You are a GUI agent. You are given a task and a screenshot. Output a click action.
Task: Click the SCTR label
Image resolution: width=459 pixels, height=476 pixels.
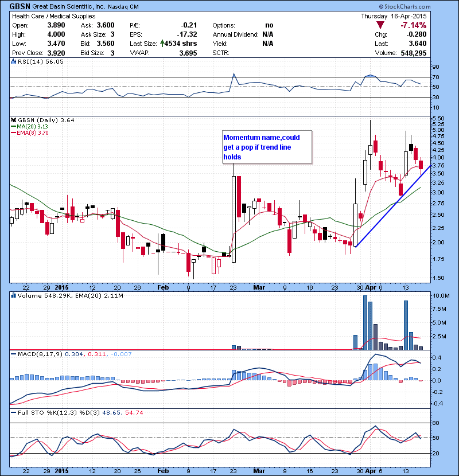click(x=221, y=53)
